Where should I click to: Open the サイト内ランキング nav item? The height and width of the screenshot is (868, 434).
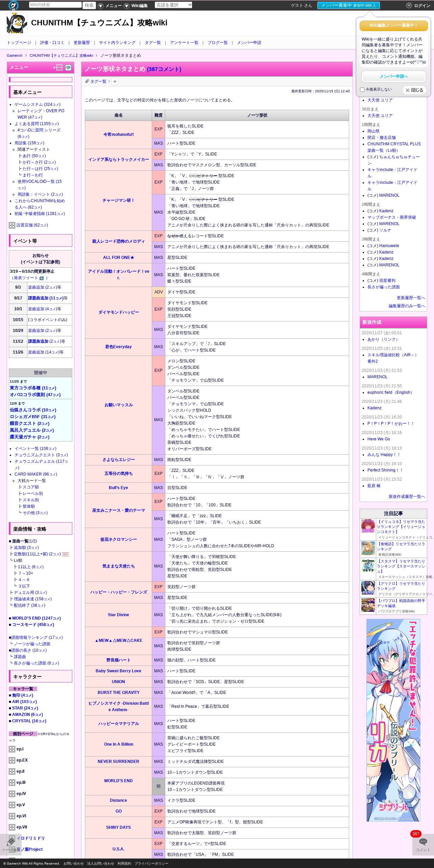117,43
